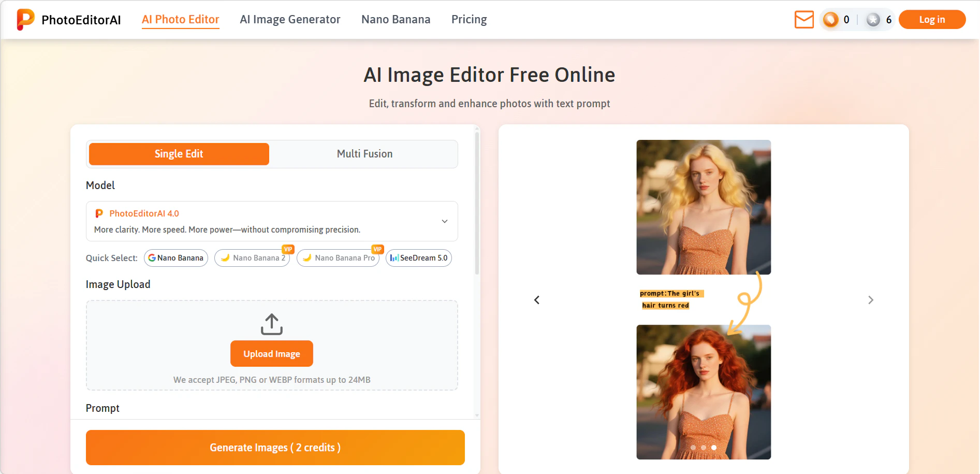Switch to the Multi Fusion tab
Screen dimensions: 980x474
click(364, 154)
